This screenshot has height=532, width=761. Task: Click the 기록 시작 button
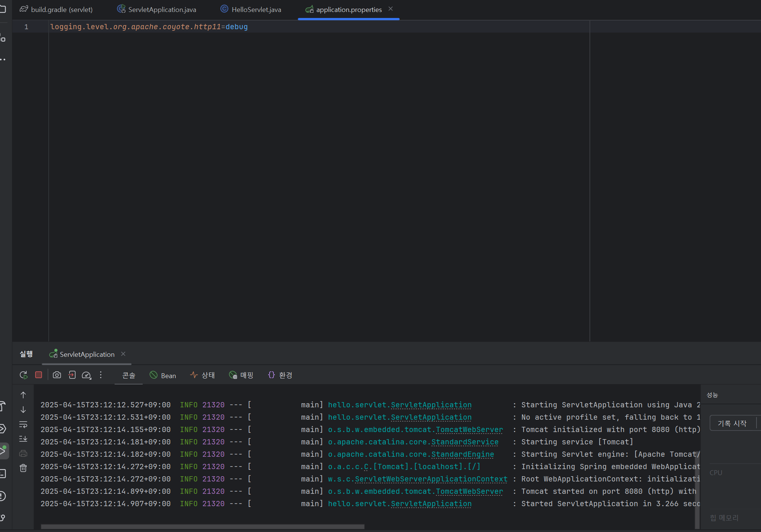click(732, 423)
